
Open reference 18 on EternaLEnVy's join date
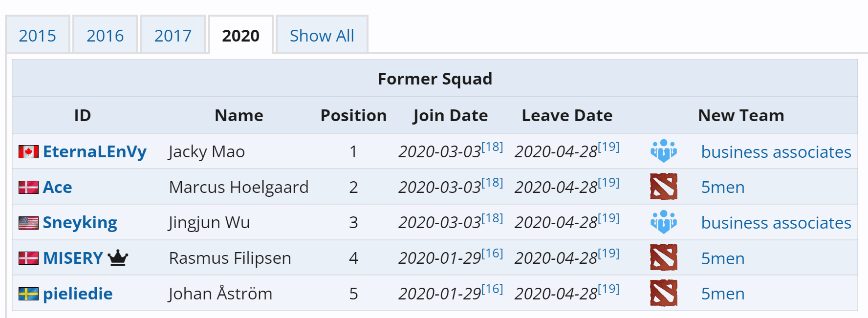[x=492, y=147]
